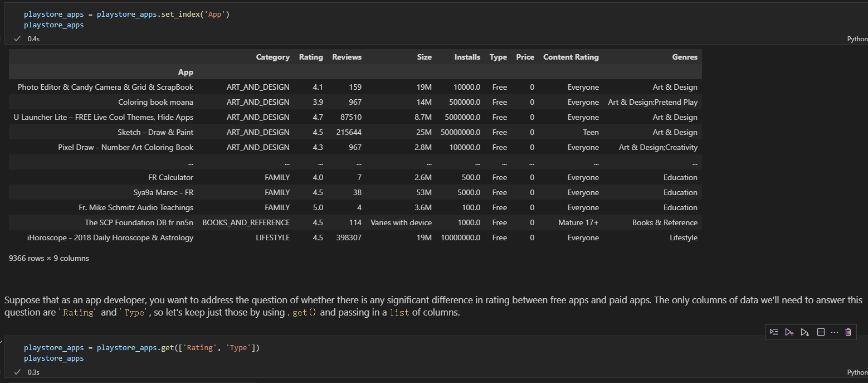
Task: Open Python language picker of first cell
Action: pyautogui.click(x=857, y=39)
